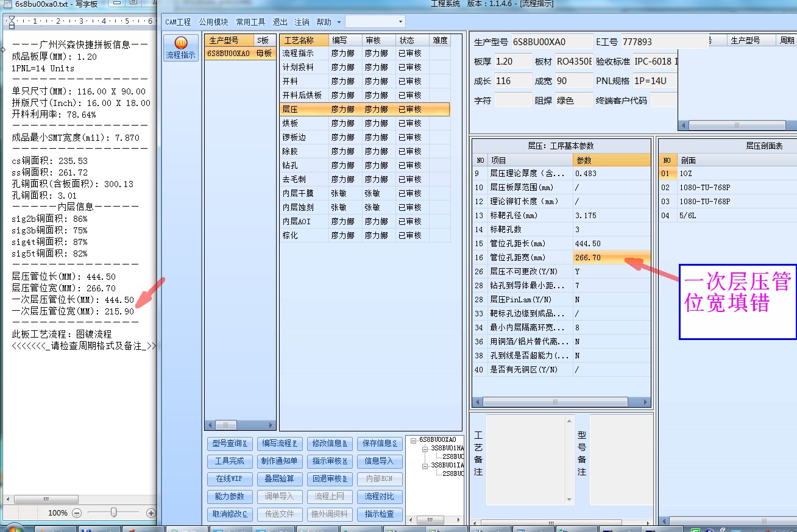Click the 退出 menu item
Viewport: 797px width, 532px height.
(x=280, y=22)
